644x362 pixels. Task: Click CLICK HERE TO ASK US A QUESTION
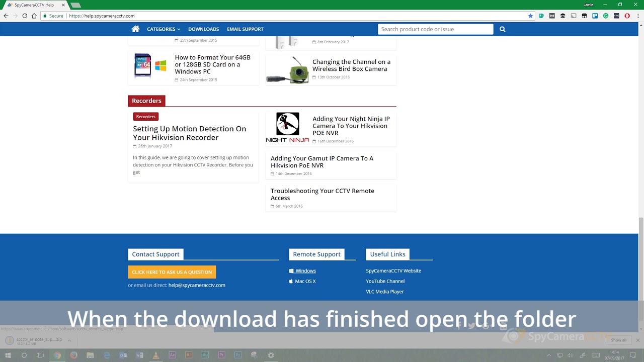(x=172, y=272)
